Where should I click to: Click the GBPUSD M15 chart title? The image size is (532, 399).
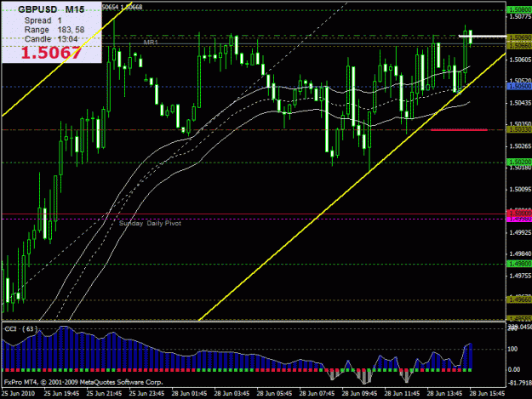pos(51,9)
